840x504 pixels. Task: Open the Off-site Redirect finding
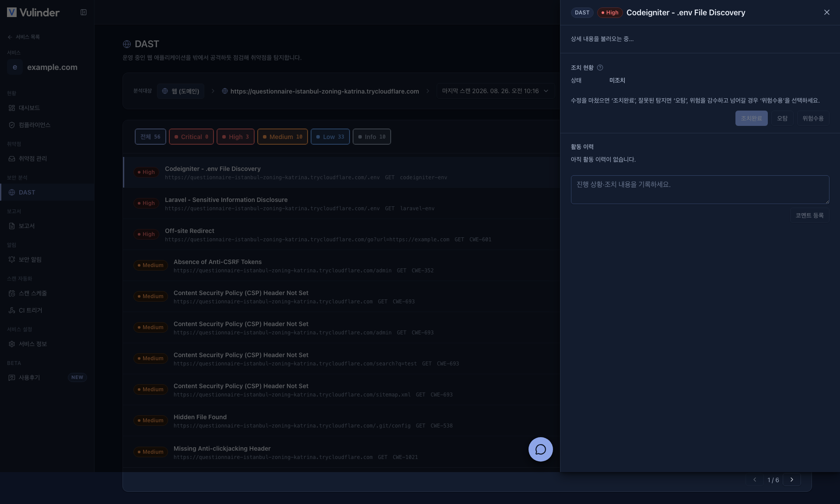point(341,235)
